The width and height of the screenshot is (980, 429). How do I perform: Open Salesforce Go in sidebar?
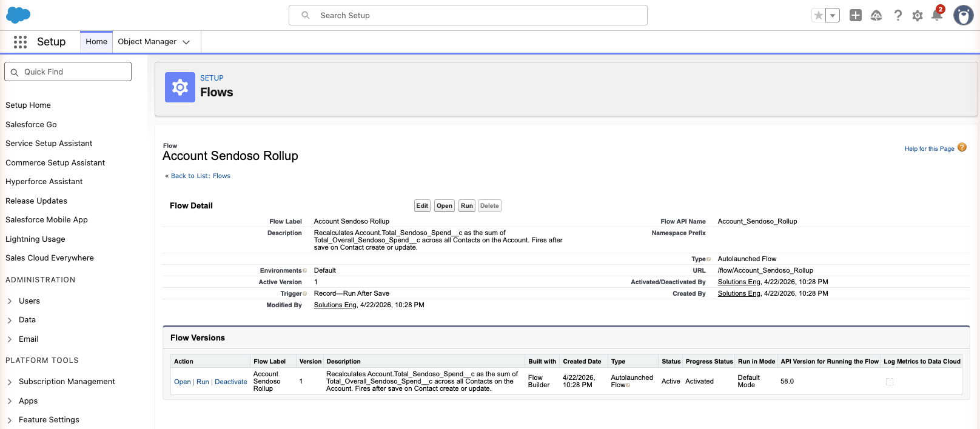(x=31, y=124)
